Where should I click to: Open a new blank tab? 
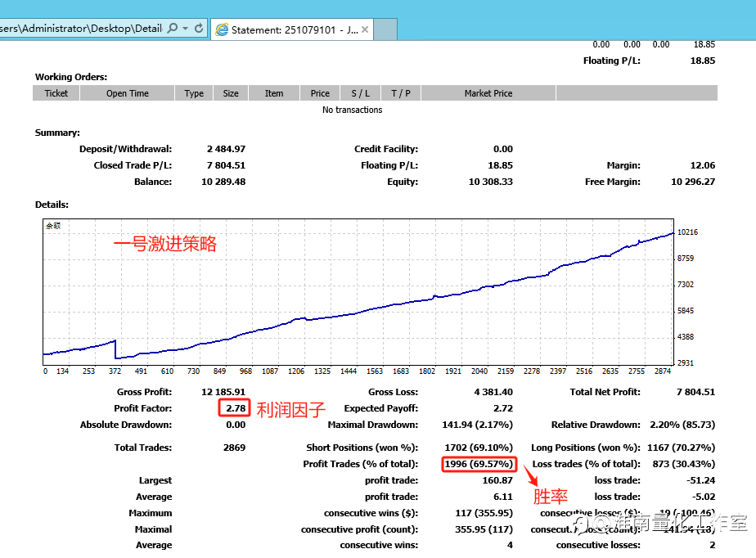coord(385,29)
